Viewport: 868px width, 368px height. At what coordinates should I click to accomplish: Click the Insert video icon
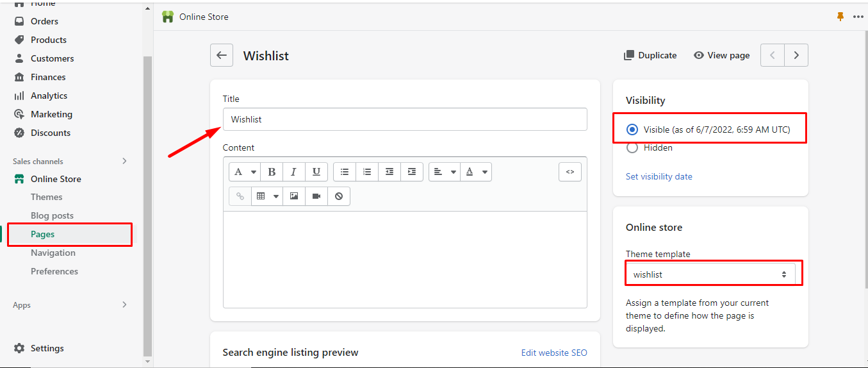click(316, 196)
